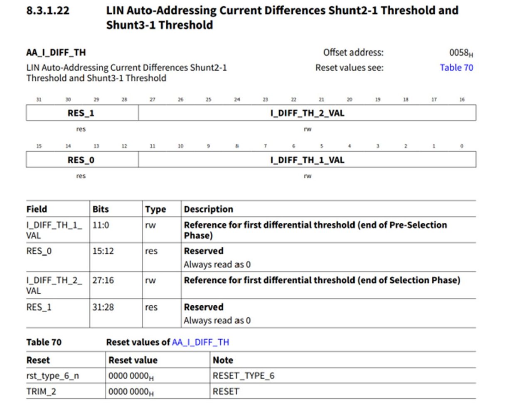The image size is (532, 405).
Task: Select the 31:28 bits cell
Action: point(116,313)
